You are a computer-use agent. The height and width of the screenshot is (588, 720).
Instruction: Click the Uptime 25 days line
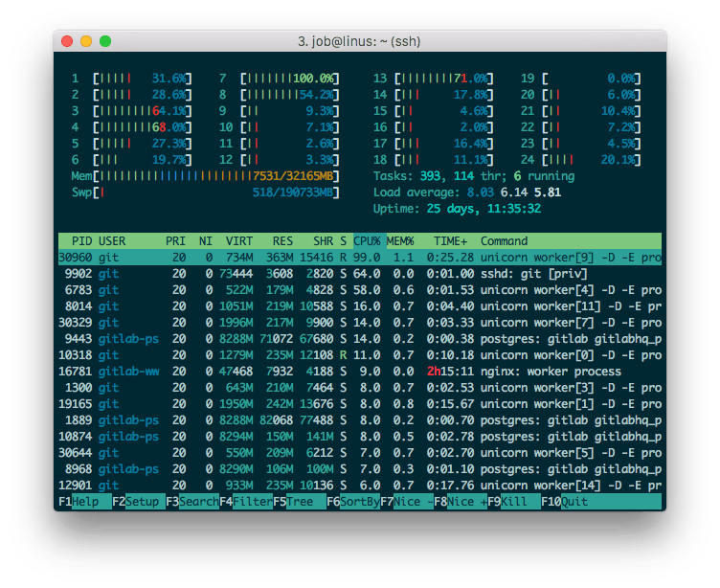pyautogui.click(x=457, y=209)
